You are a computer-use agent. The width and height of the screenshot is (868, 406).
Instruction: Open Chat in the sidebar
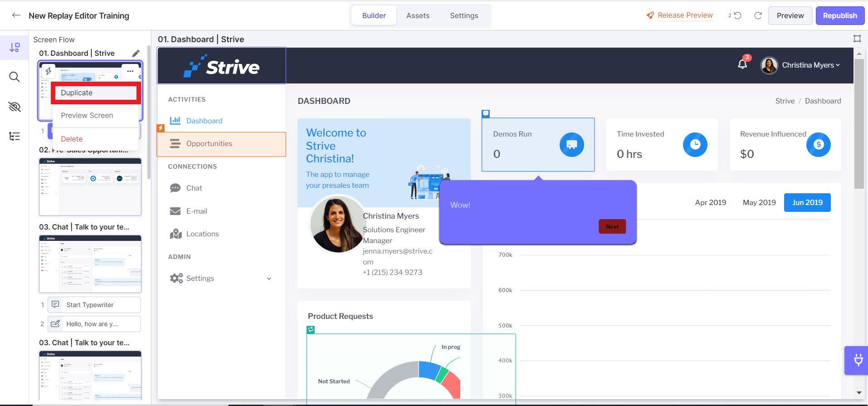point(194,188)
